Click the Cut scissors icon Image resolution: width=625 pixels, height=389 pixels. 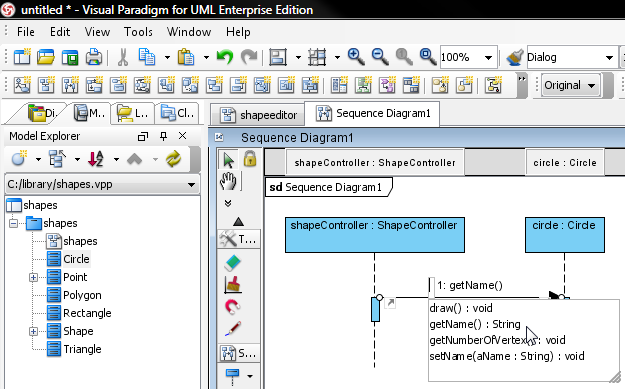point(123,57)
